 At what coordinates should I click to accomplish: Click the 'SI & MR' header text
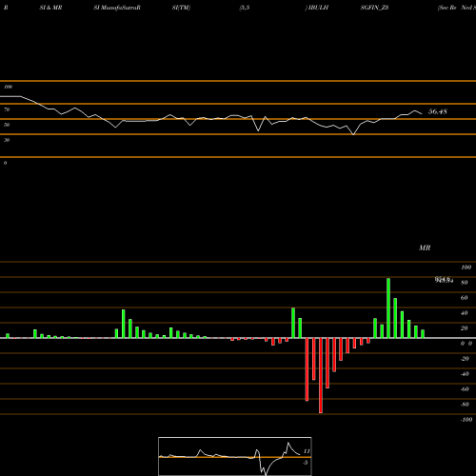point(50,8)
